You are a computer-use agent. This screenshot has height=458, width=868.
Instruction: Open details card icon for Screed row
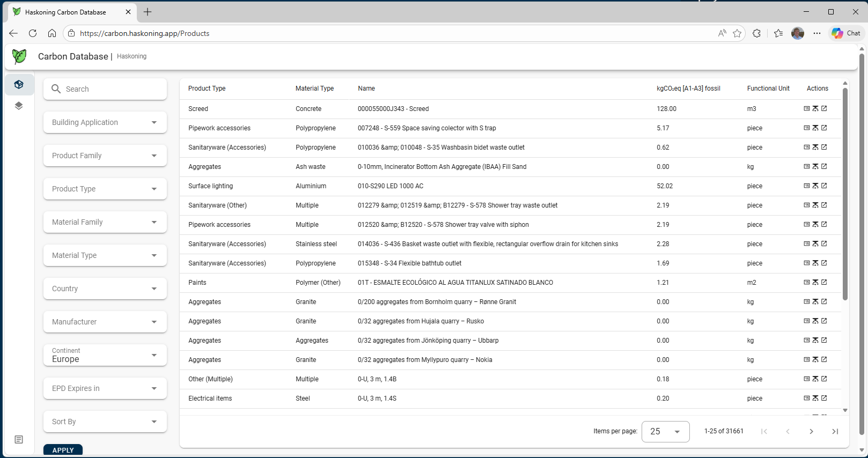(x=806, y=108)
